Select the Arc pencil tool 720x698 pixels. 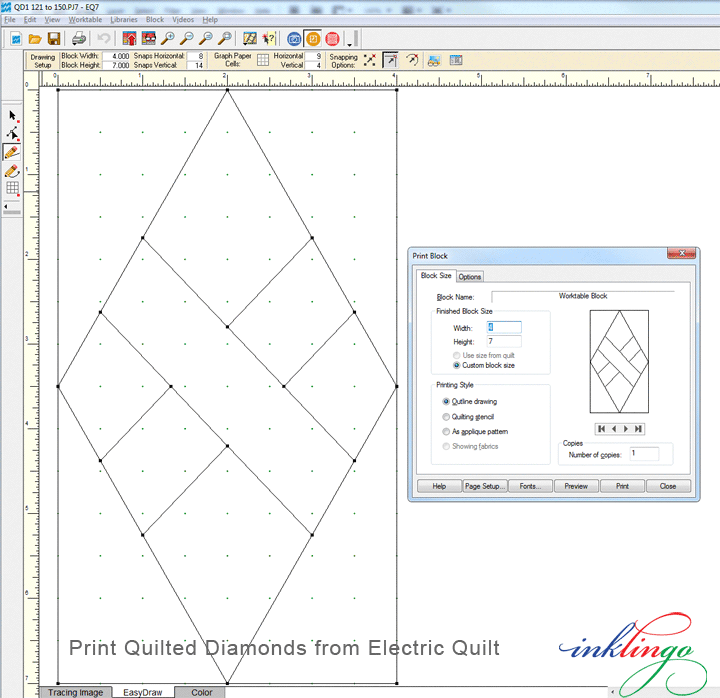(12, 171)
